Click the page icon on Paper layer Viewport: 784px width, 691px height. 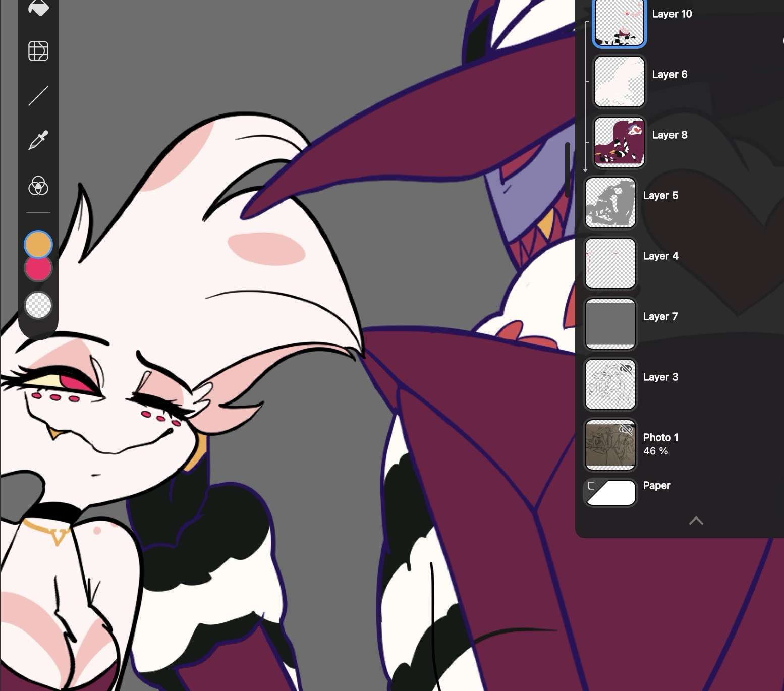click(591, 486)
